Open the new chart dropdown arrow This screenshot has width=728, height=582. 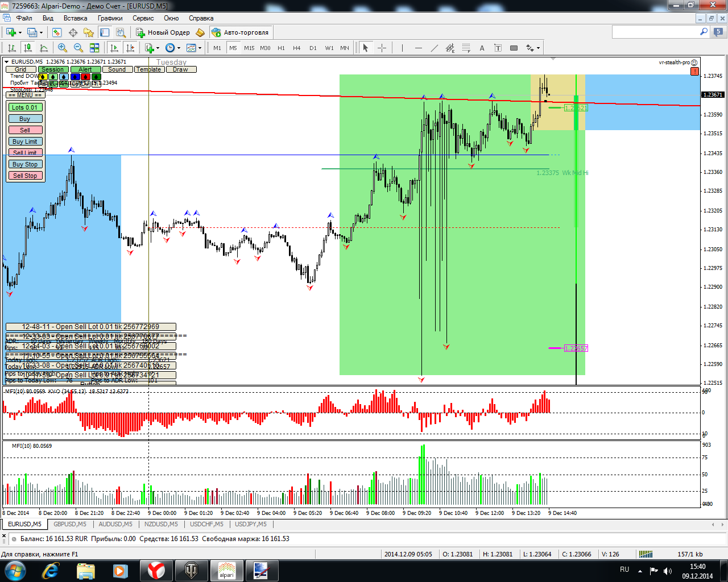[20, 32]
